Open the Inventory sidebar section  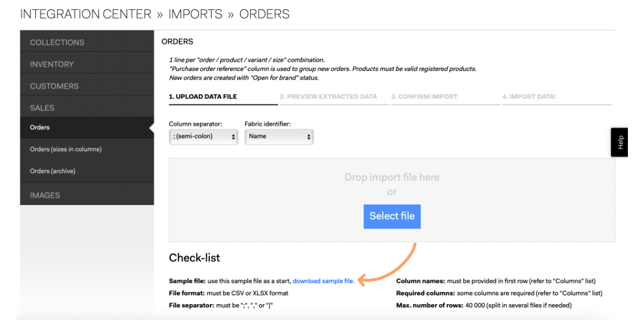87,64
